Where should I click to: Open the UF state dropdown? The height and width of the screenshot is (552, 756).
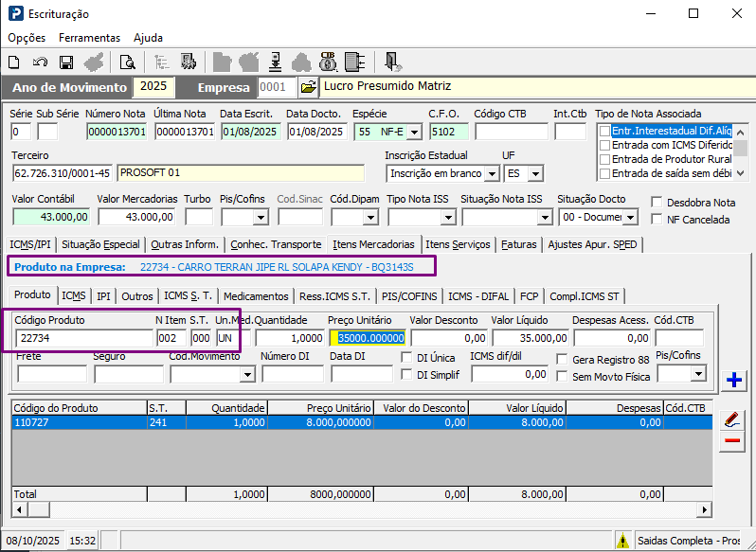point(535,174)
